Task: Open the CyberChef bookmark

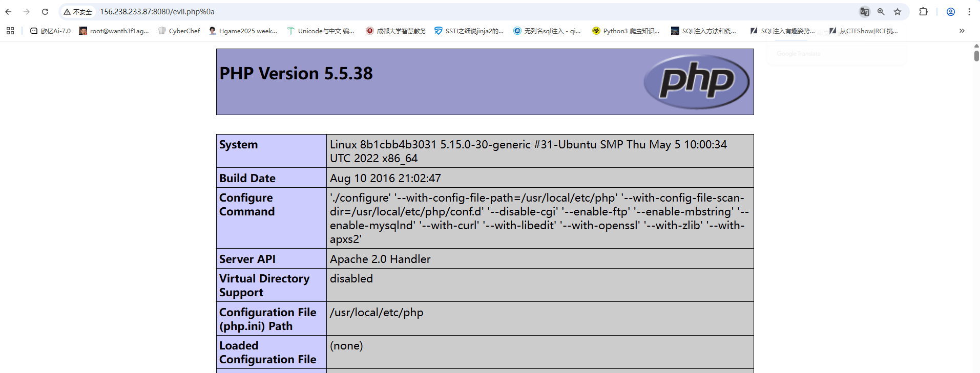Action: tap(179, 31)
